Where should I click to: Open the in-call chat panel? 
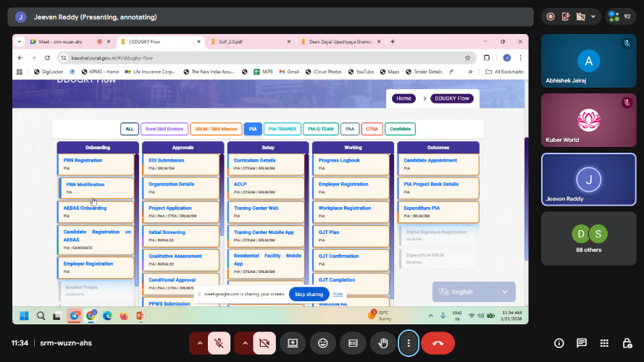click(582, 342)
